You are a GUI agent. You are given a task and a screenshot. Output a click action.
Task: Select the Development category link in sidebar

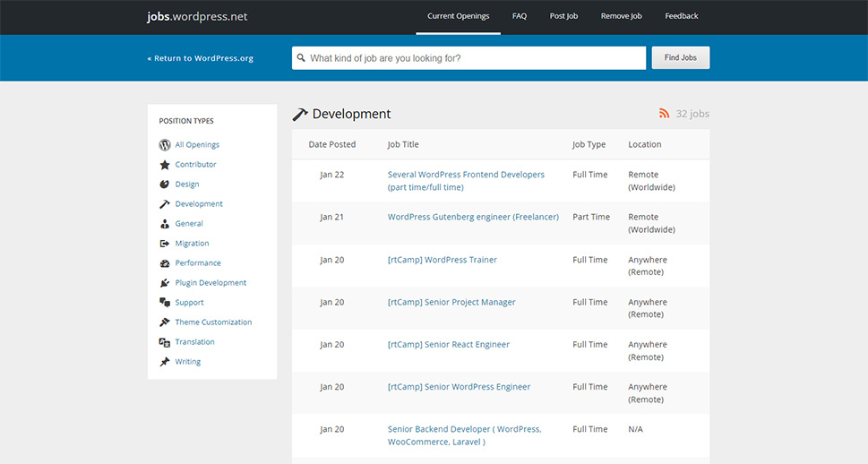[x=199, y=203]
